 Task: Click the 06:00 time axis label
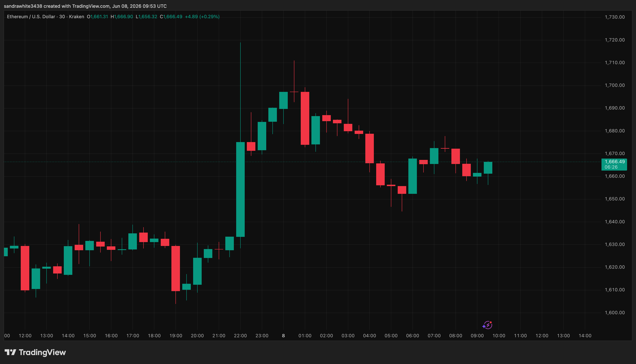pos(413,336)
